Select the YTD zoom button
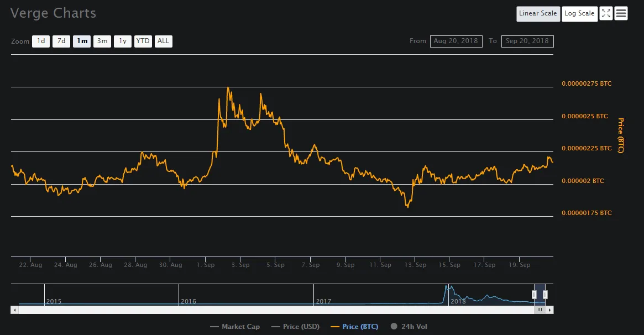The height and width of the screenshot is (335, 644). (x=143, y=41)
